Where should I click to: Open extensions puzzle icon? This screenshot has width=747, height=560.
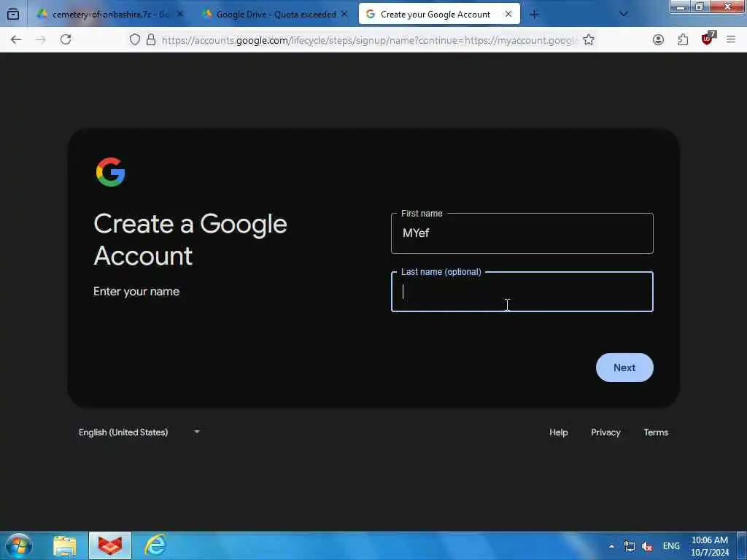pos(683,39)
